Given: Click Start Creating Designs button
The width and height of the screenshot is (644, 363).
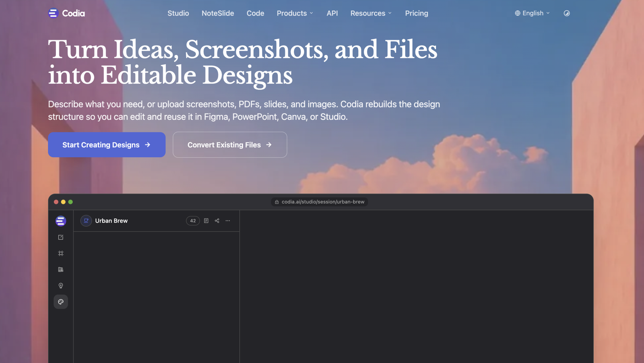Looking at the screenshot, I should click(107, 144).
